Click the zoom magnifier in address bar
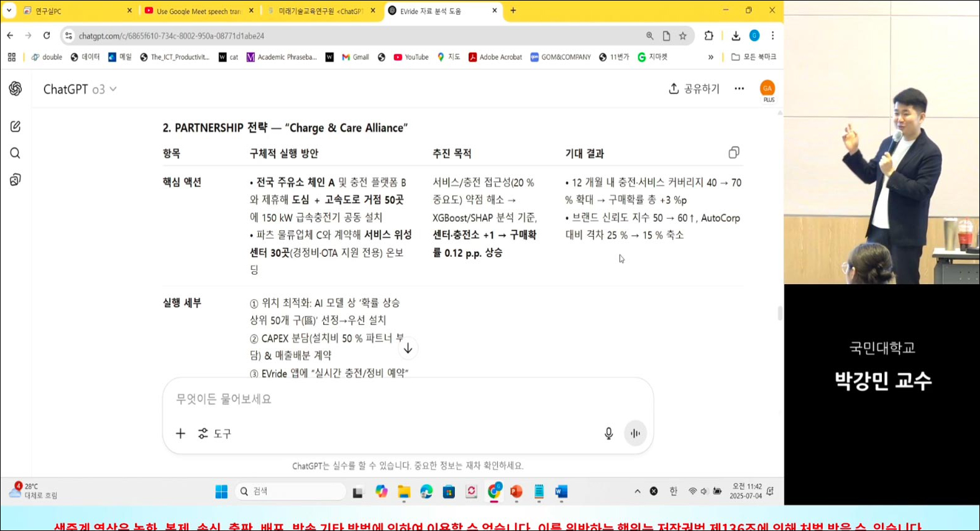 tap(649, 35)
